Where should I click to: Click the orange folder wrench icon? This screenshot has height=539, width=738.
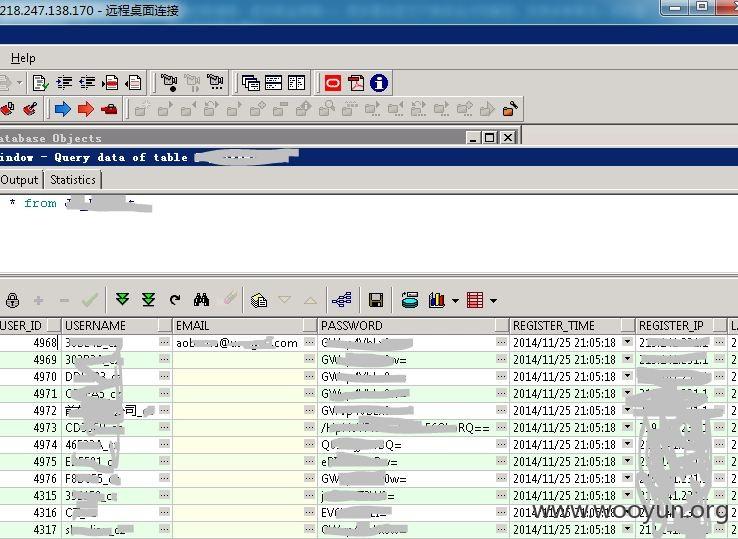pyautogui.click(x=510, y=109)
